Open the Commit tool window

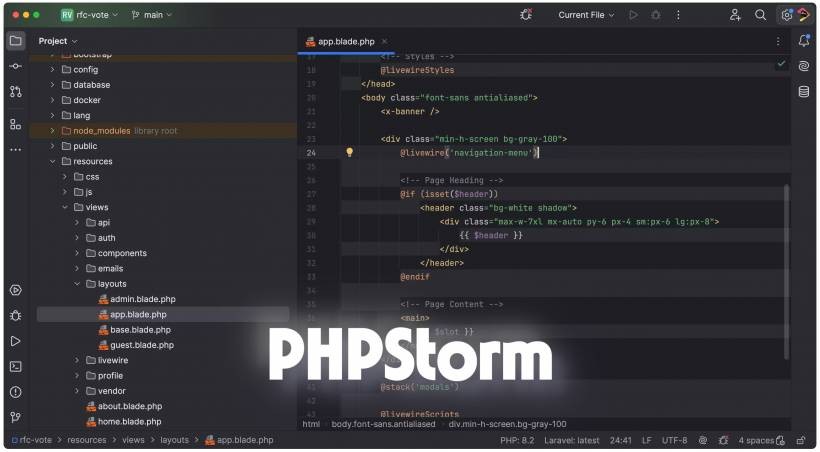tap(16, 66)
